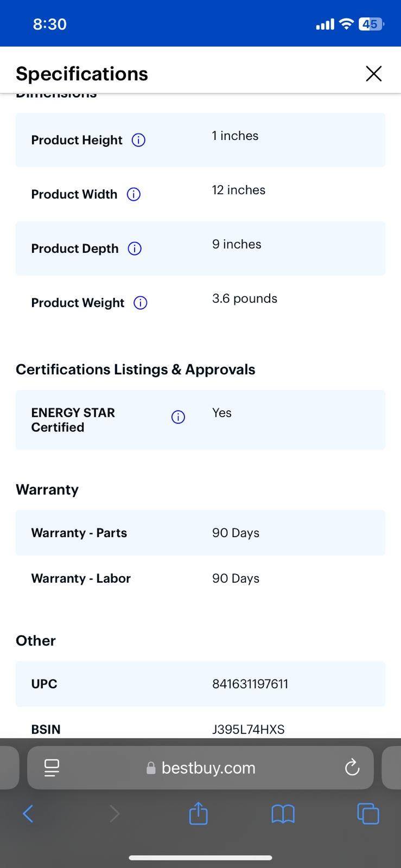Image resolution: width=401 pixels, height=868 pixels.
Task: Close the Specifications panel
Action: click(x=373, y=74)
